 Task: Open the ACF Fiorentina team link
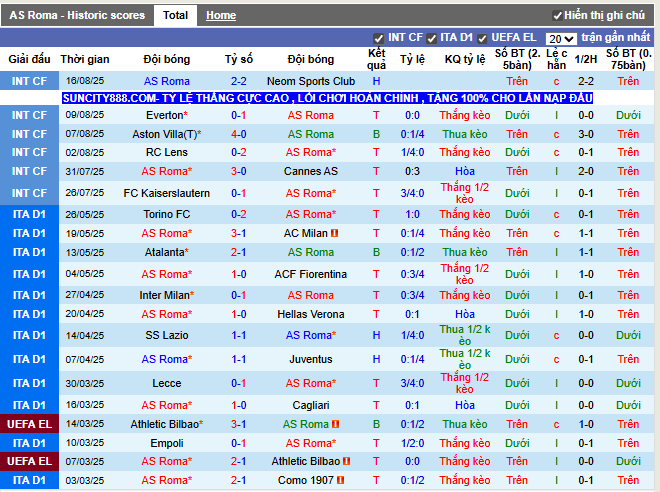pos(311,274)
